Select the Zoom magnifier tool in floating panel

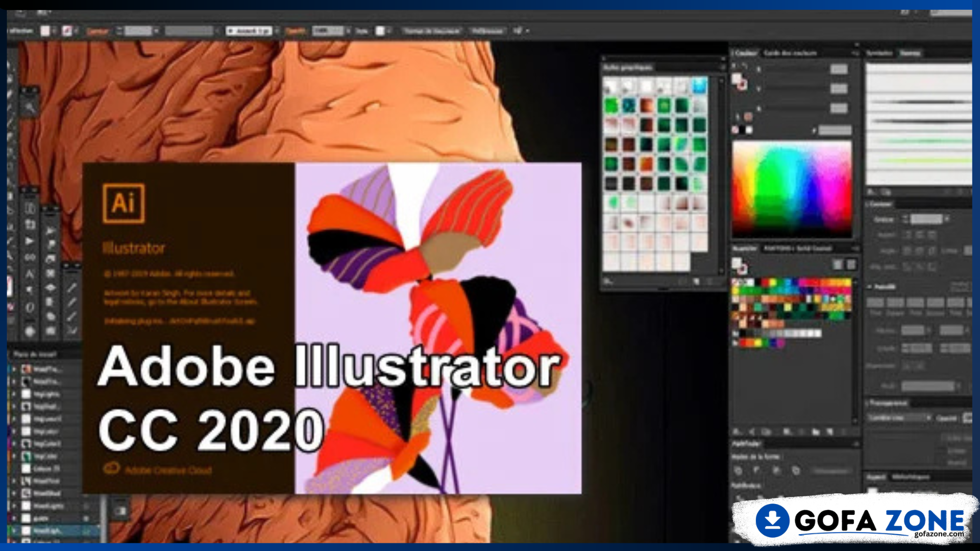tap(30, 107)
